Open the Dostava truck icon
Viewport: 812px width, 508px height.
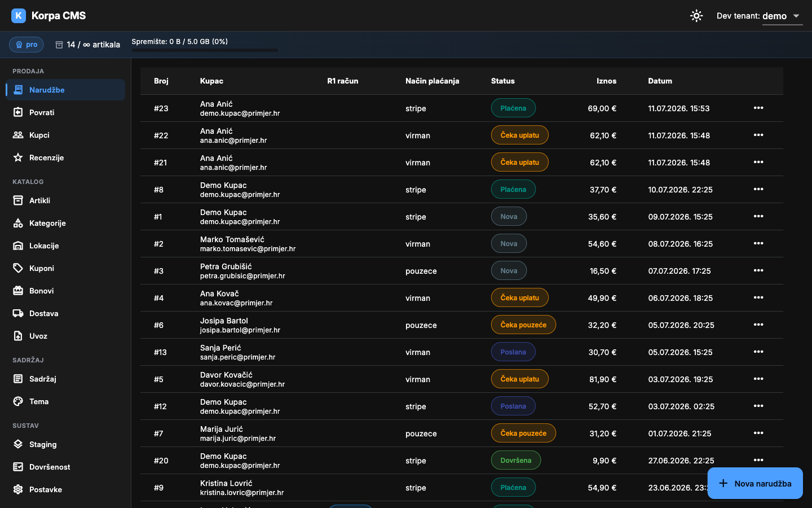click(x=18, y=313)
